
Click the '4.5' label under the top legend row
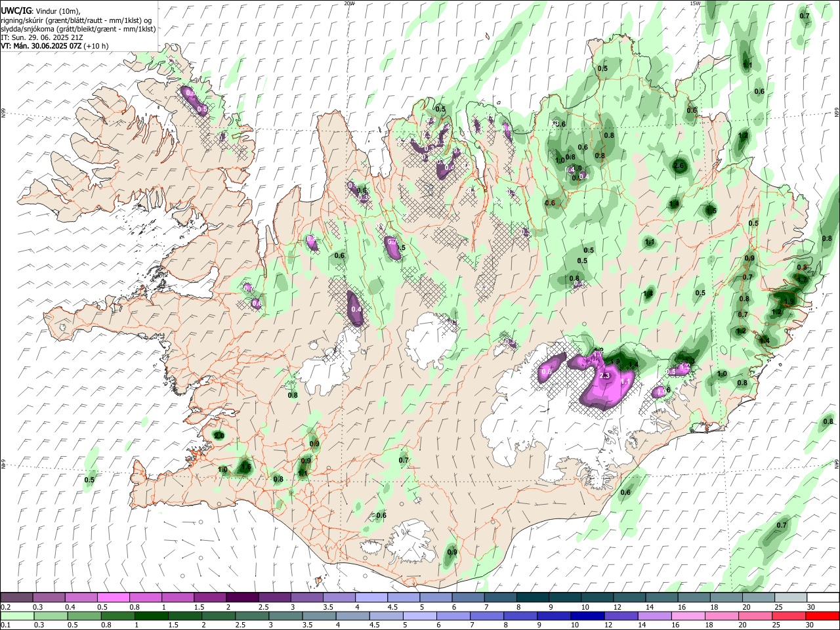(392, 607)
